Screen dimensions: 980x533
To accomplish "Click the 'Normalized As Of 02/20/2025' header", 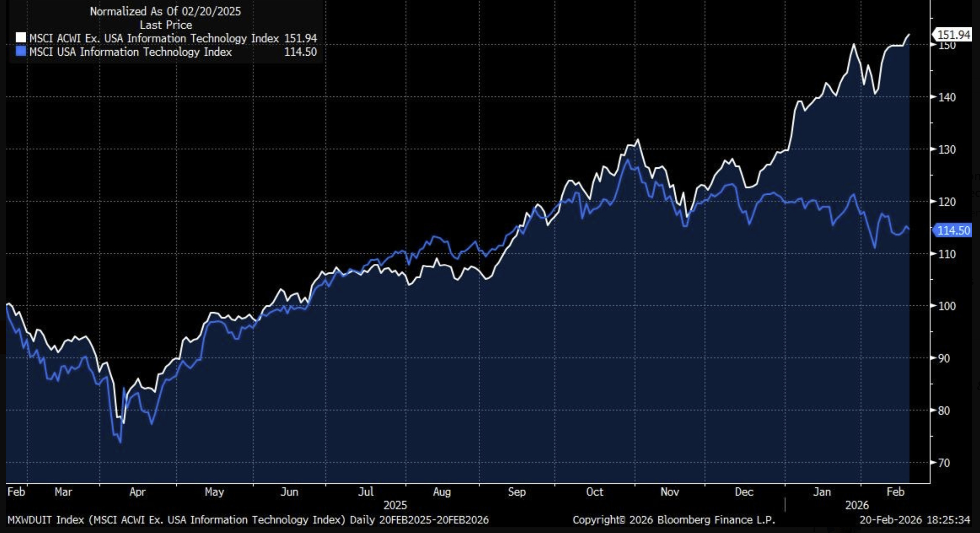I will point(165,11).
